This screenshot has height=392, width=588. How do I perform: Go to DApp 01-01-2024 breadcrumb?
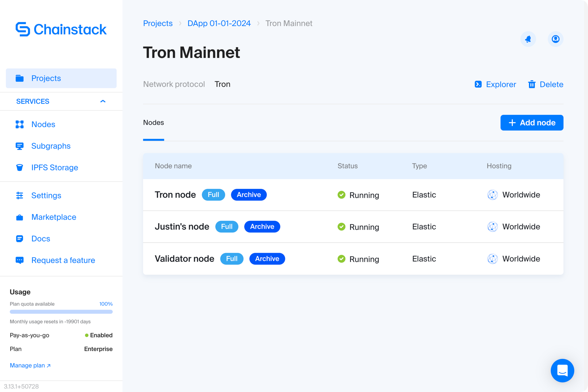pos(219,23)
